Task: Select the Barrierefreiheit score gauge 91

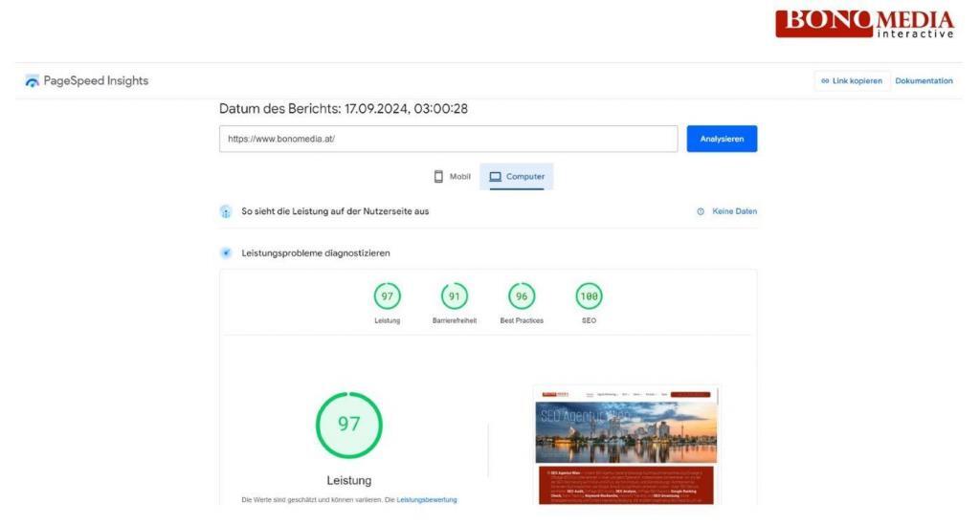Action: click(x=455, y=296)
